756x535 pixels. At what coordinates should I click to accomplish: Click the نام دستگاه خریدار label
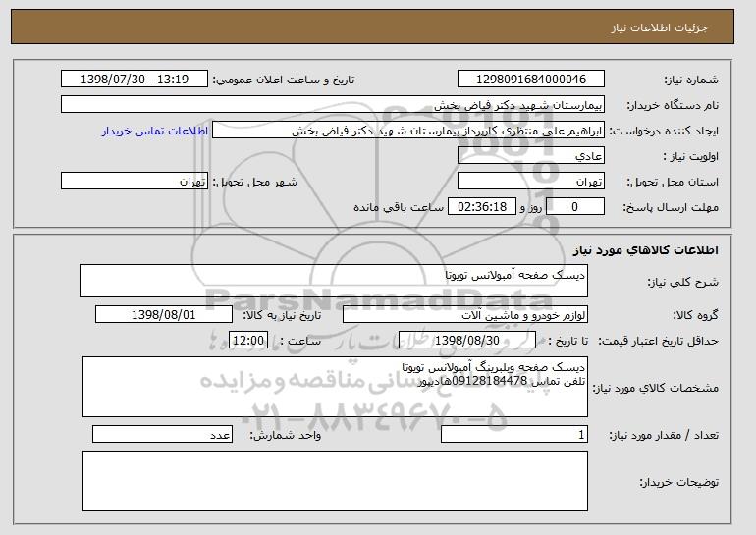click(673, 106)
